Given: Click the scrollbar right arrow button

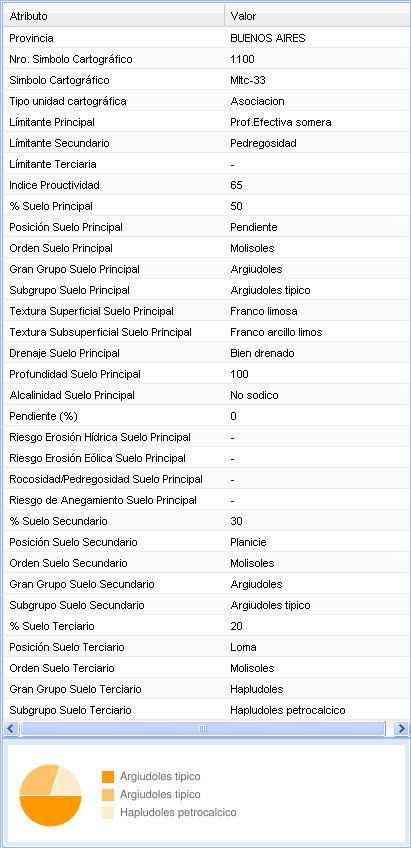Looking at the screenshot, I should pyautogui.click(x=401, y=728).
